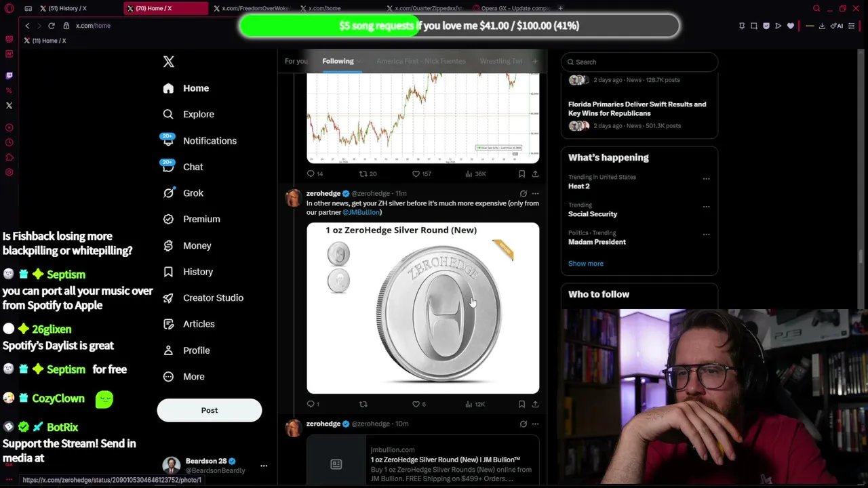The height and width of the screenshot is (488, 868).
Task: Click the X logo in the sidebar
Action: 169,62
